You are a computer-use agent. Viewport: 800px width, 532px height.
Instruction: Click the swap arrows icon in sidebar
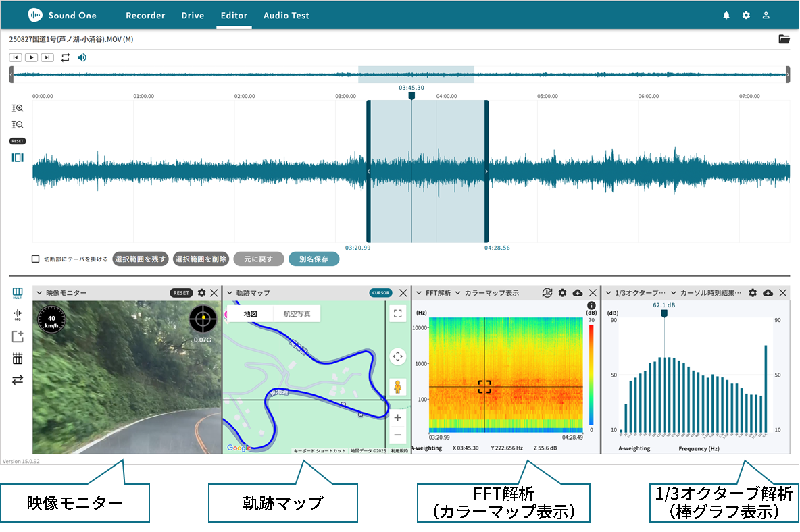18,380
